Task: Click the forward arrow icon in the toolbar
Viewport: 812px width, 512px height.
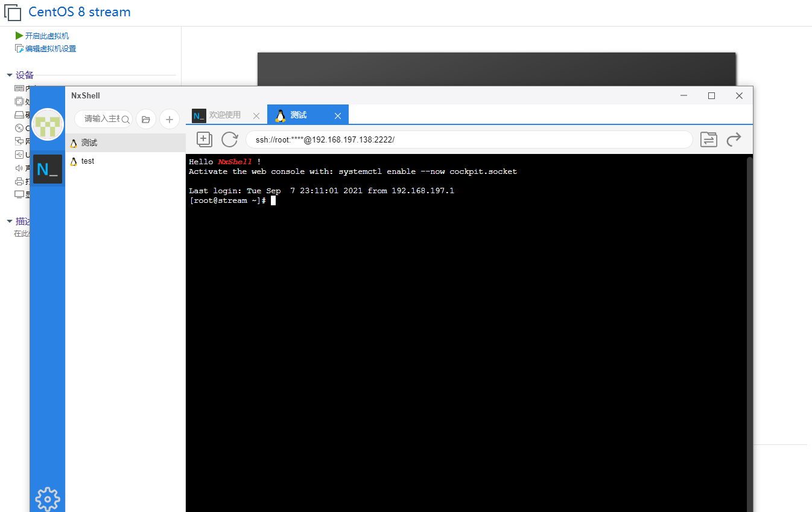Action: [734, 139]
